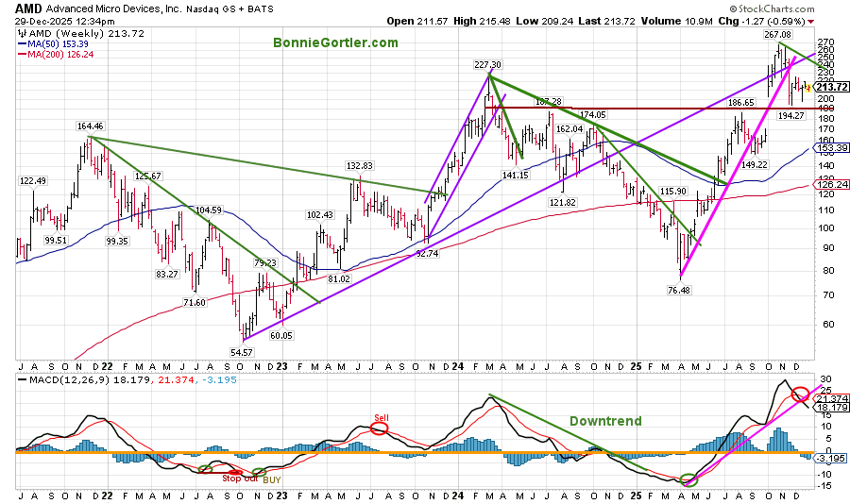
Task: Click the red Stop out circle marker
Action: coord(206,469)
